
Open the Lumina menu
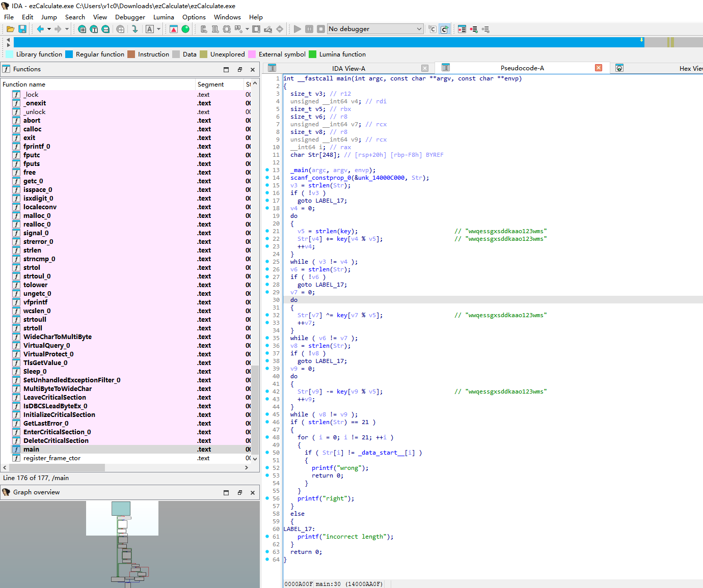[x=164, y=17]
